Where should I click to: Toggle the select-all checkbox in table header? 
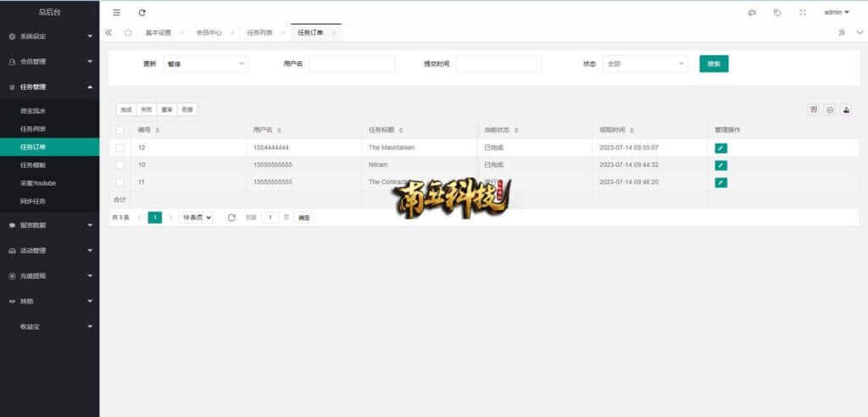click(x=120, y=130)
